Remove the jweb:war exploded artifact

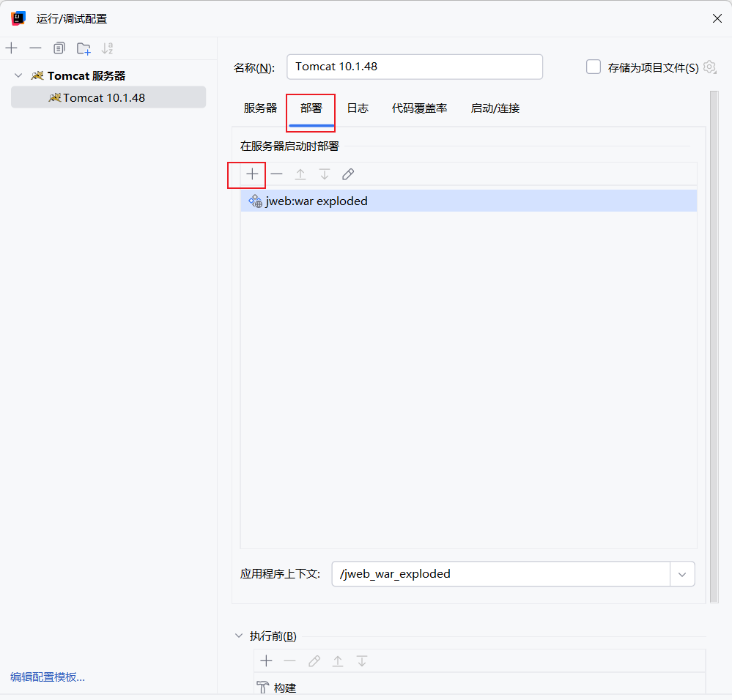276,174
